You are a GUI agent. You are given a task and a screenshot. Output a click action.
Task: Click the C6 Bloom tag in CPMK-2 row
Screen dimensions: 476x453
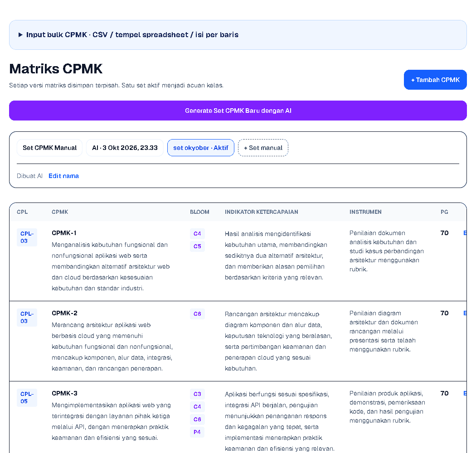pyautogui.click(x=197, y=314)
